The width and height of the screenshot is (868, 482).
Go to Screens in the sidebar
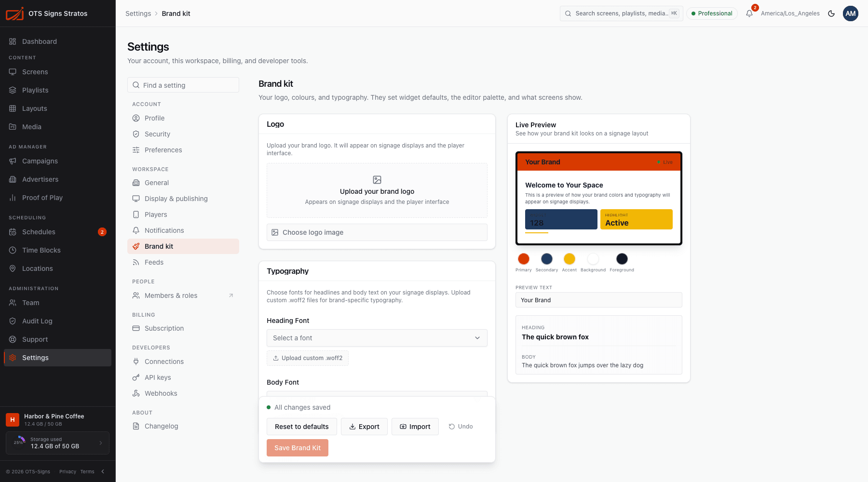click(57, 72)
